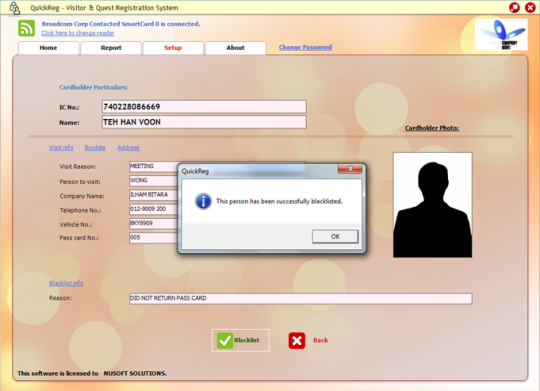Click the Change Password link
The height and width of the screenshot is (391, 540).
(305, 47)
